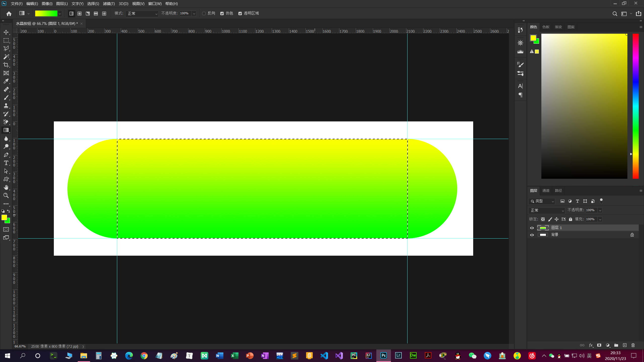
Task: Select the Healing Brush tool
Action: 6,89
